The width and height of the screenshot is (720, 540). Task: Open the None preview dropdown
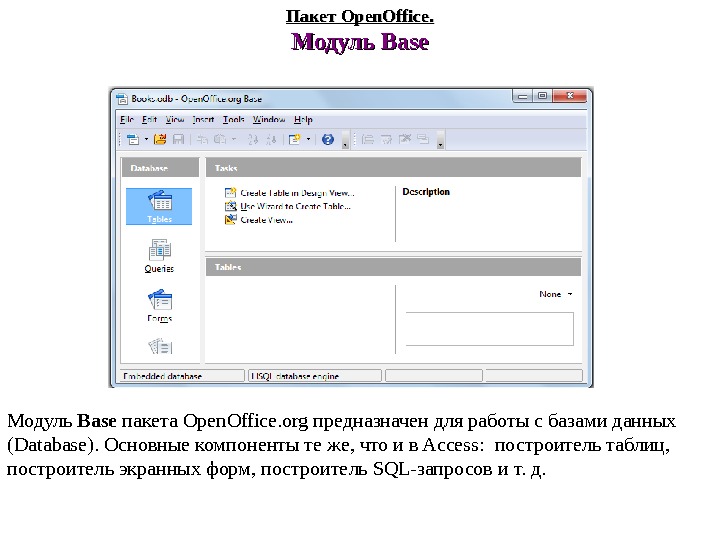[556, 294]
